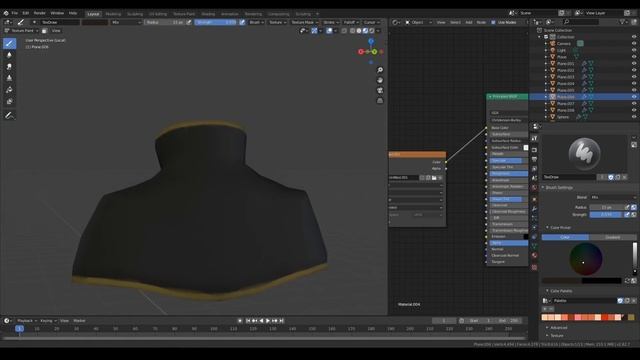Select the Gradient button in Color Picker
This screenshot has height=360, width=640.
coord(612,237)
